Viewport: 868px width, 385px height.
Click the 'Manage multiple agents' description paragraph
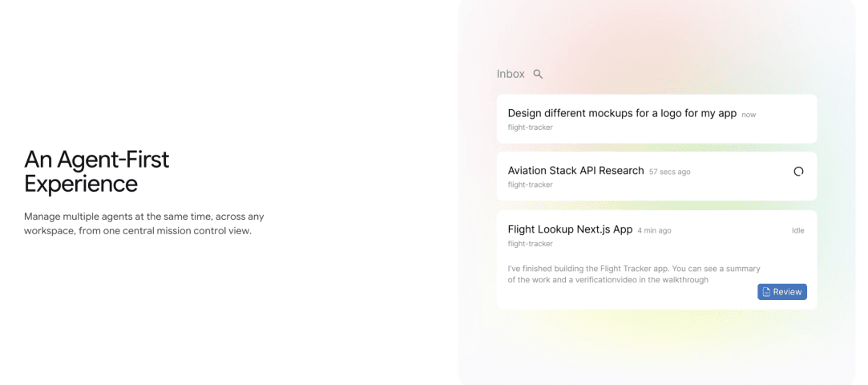pyautogui.click(x=144, y=223)
